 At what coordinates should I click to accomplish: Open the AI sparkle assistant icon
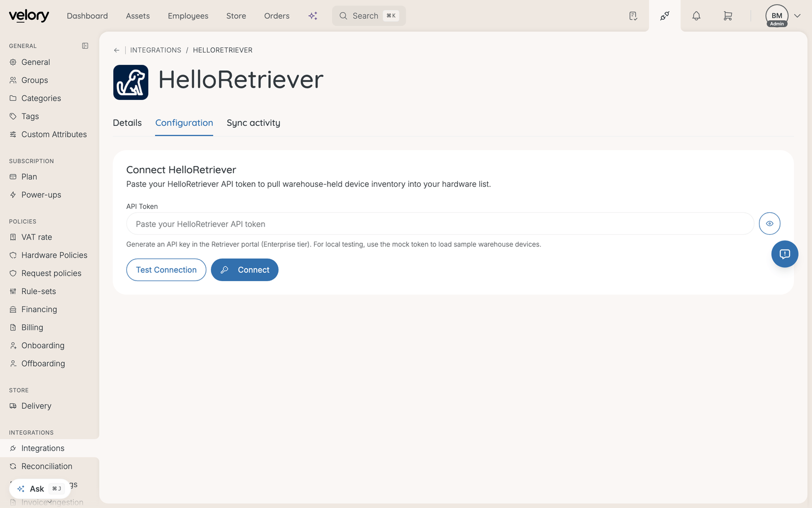click(x=313, y=16)
